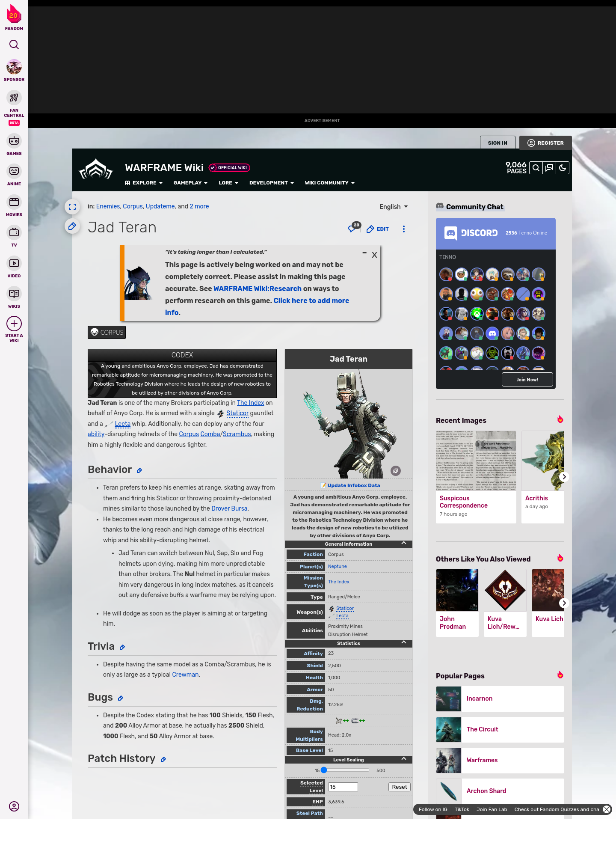Show next Recent Images with arrow
Image resolution: width=616 pixels, height=856 pixels.
click(564, 477)
